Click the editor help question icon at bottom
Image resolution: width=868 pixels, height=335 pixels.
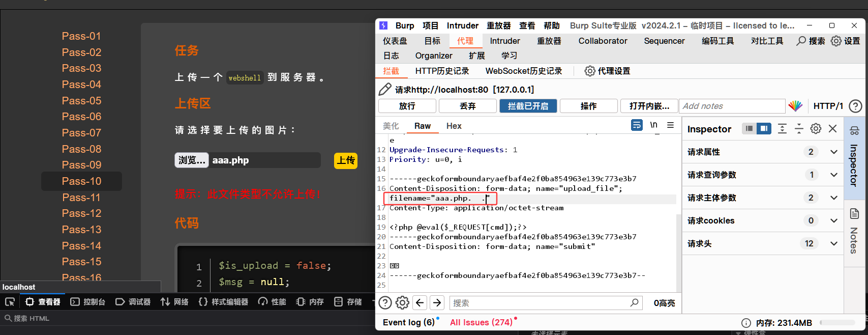click(x=385, y=303)
